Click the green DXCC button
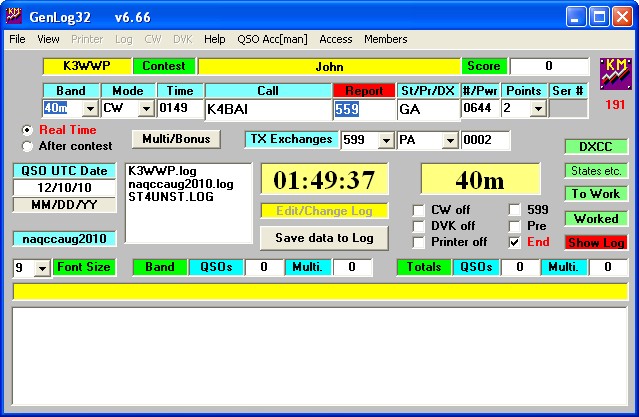The height and width of the screenshot is (417, 639). [594, 146]
